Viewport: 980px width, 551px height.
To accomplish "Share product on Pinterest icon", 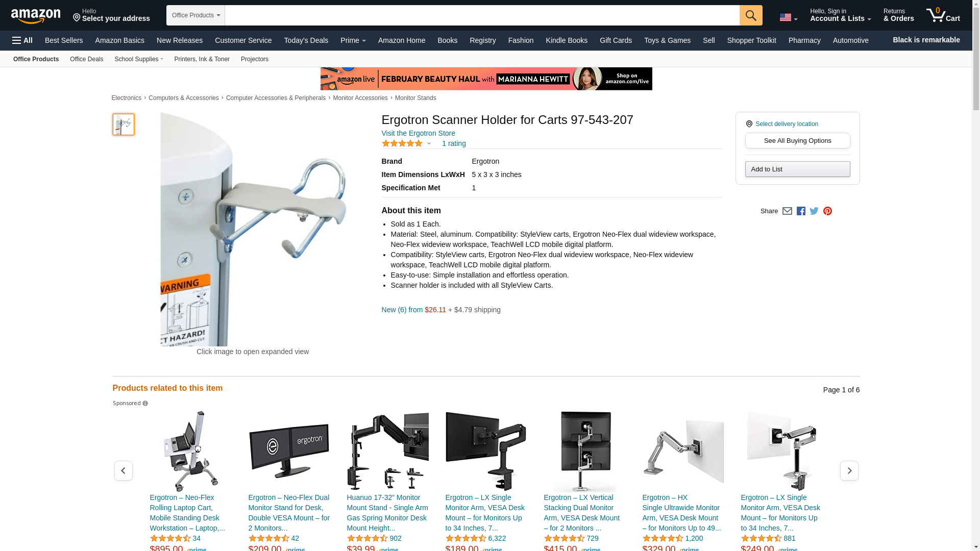I will pyautogui.click(x=827, y=211).
